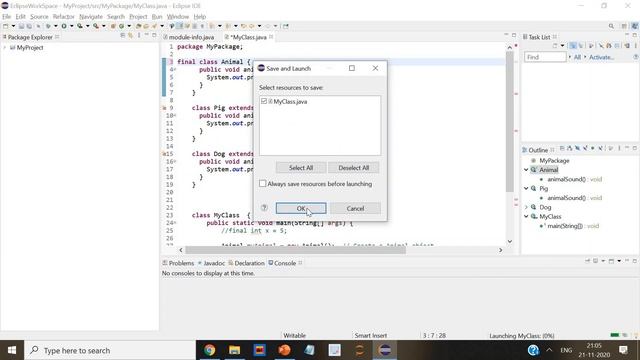Open the Windows notification center
The width and height of the screenshot is (640, 360).
tap(623, 350)
